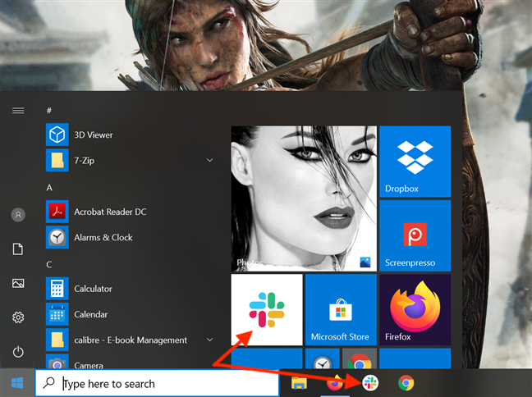Launch the Firefox tile

415,310
